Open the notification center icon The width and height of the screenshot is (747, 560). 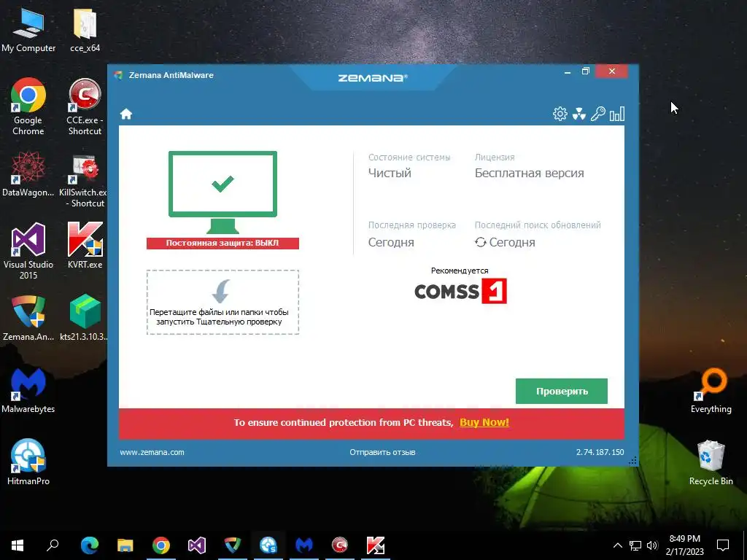click(x=723, y=545)
